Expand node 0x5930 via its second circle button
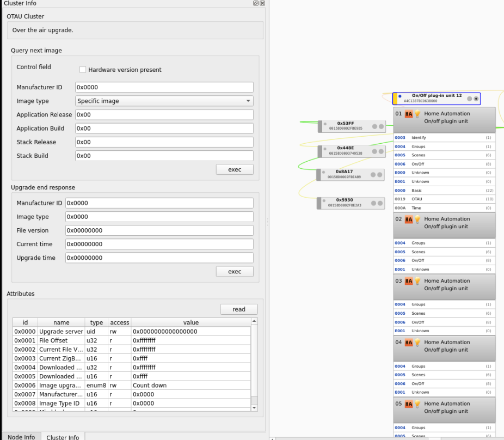Image resolution: width=504 pixels, height=440 pixels. 380,203
